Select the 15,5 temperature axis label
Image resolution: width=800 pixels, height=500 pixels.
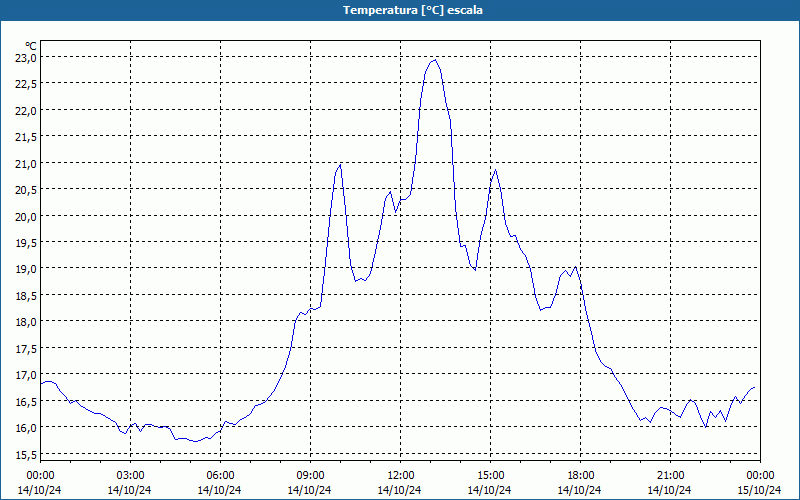(26, 454)
